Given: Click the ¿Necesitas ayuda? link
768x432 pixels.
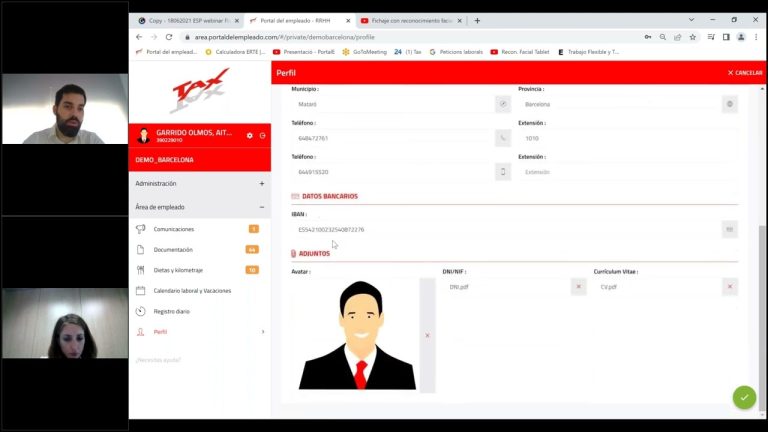Looking at the screenshot, I should [x=159, y=358].
